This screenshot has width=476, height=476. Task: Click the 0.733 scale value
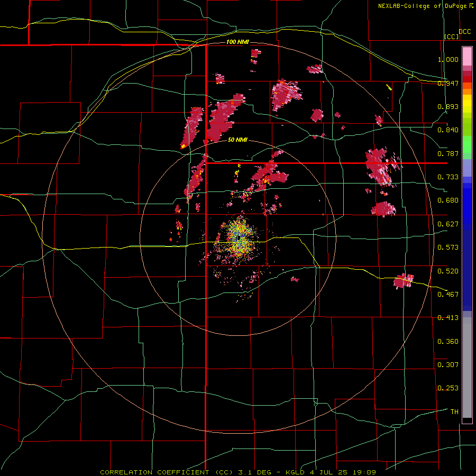coord(448,177)
